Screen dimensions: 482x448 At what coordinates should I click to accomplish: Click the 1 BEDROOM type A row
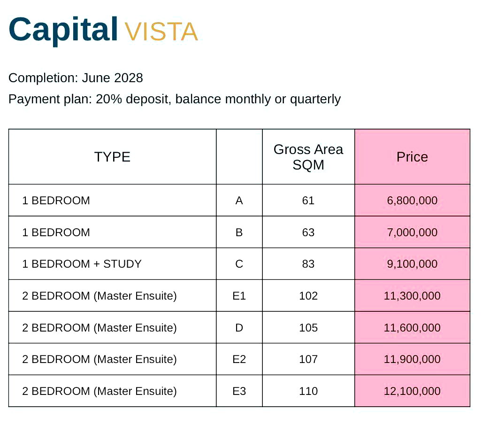tap(239, 200)
